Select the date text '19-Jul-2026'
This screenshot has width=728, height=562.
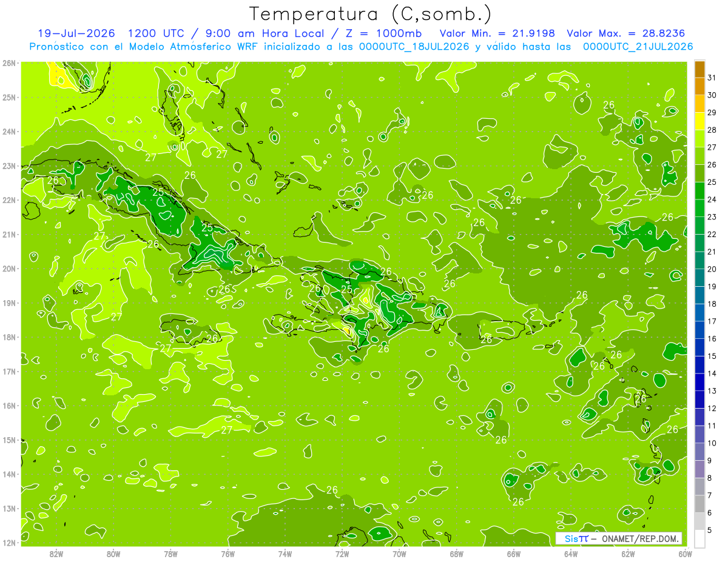(78, 33)
